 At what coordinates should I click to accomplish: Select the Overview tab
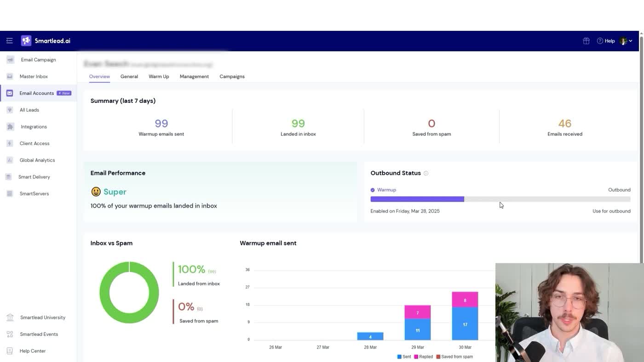point(99,76)
